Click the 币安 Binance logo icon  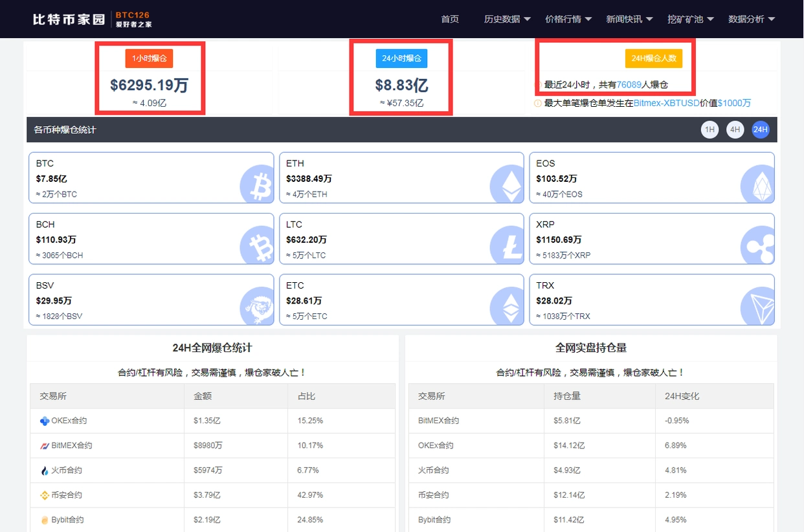(x=45, y=495)
